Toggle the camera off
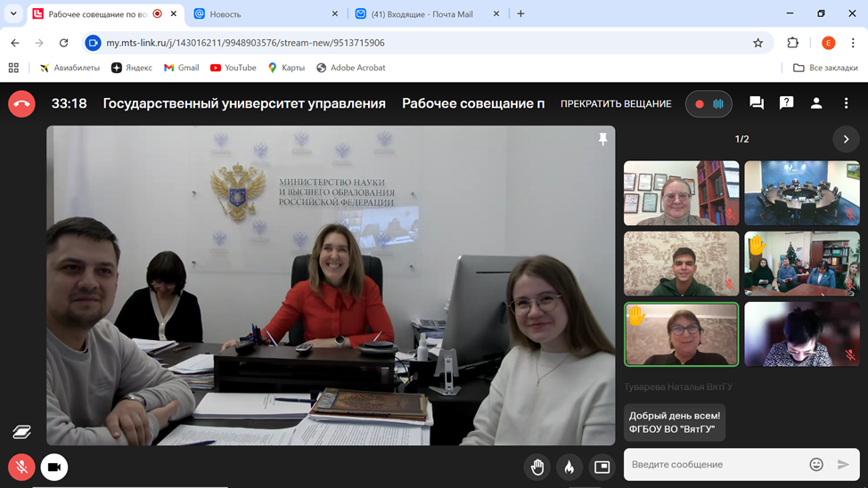Image resolution: width=868 pixels, height=488 pixels. pos(54,467)
